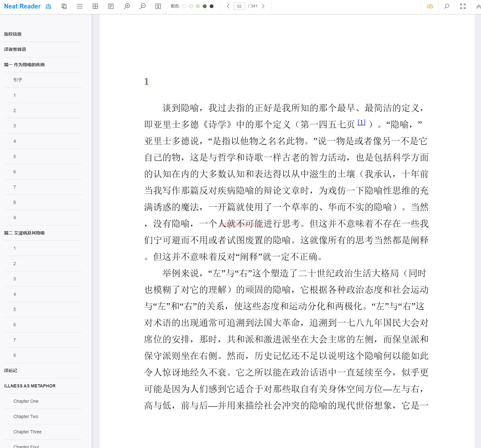The width and height of the screenshot is (481, 448).
Task: Select the black color theme swatch
Action: pos(212,6)
